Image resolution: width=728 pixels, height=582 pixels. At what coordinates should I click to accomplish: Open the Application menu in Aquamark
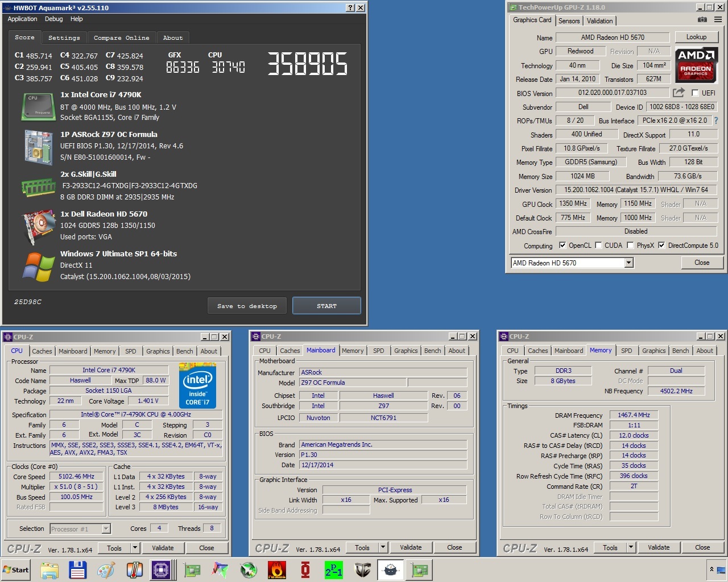pos(22,19)
